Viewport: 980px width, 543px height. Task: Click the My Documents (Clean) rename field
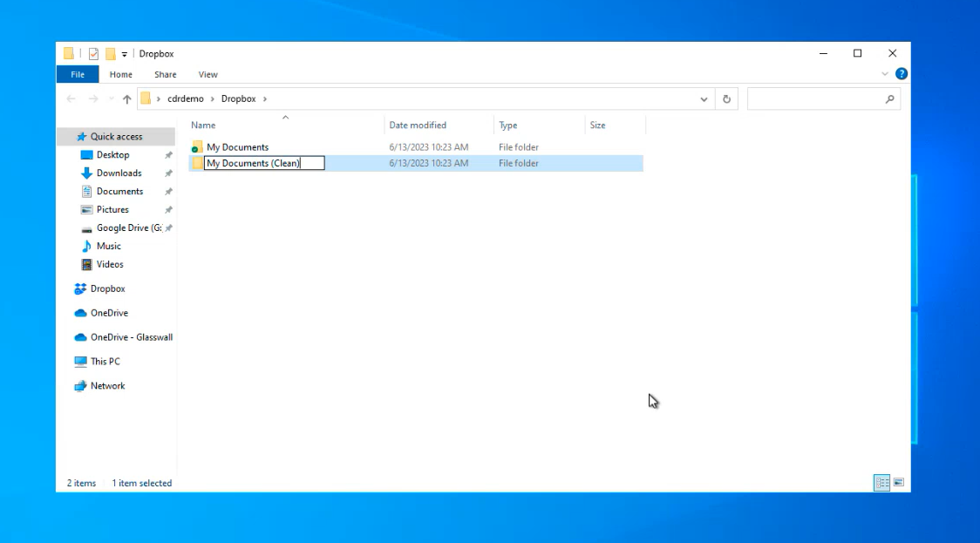(264, 163)
